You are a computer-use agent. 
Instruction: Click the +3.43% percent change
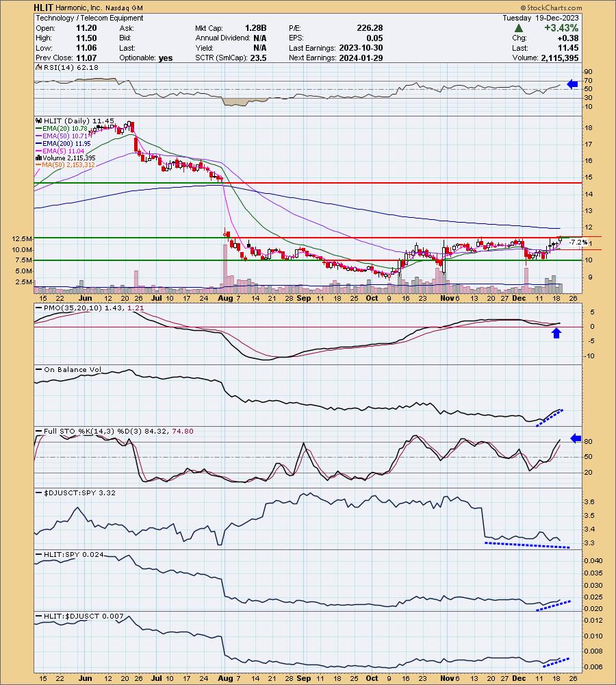[561, 28]
